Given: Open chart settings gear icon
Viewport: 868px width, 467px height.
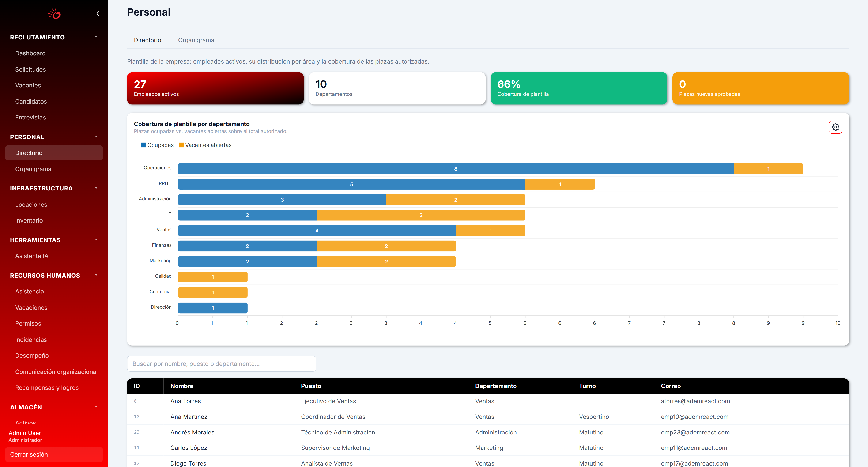Looking at the screenshot, I should pyautogui.click(x=835, y=127).
